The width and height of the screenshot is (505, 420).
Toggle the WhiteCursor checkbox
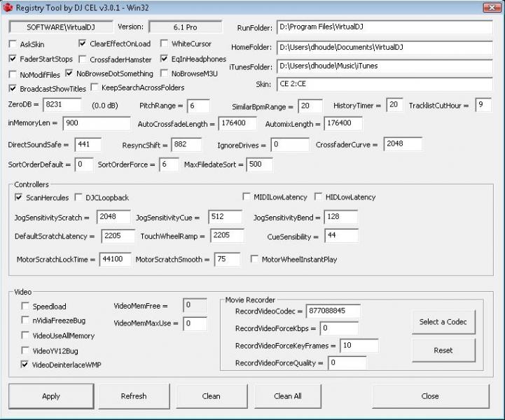[165, 43]
